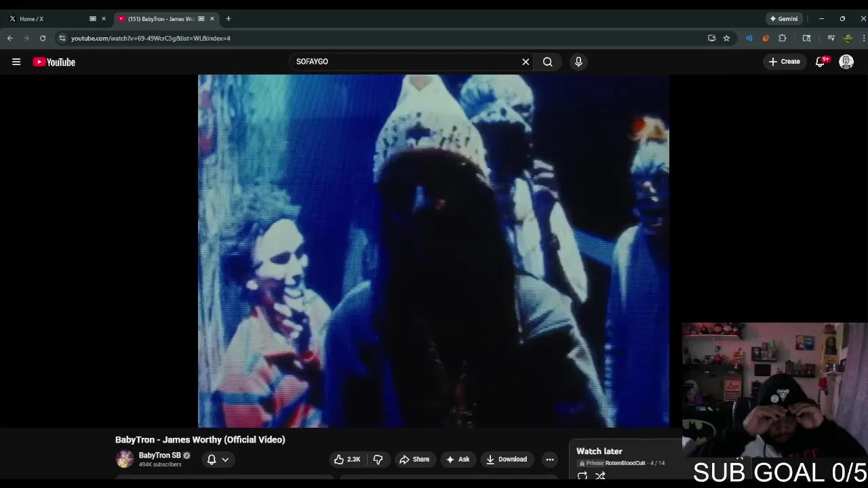Open RottenBloodCult playlist owner link
The width and height of the screenshot is (868, 488).
coord(625,463)
